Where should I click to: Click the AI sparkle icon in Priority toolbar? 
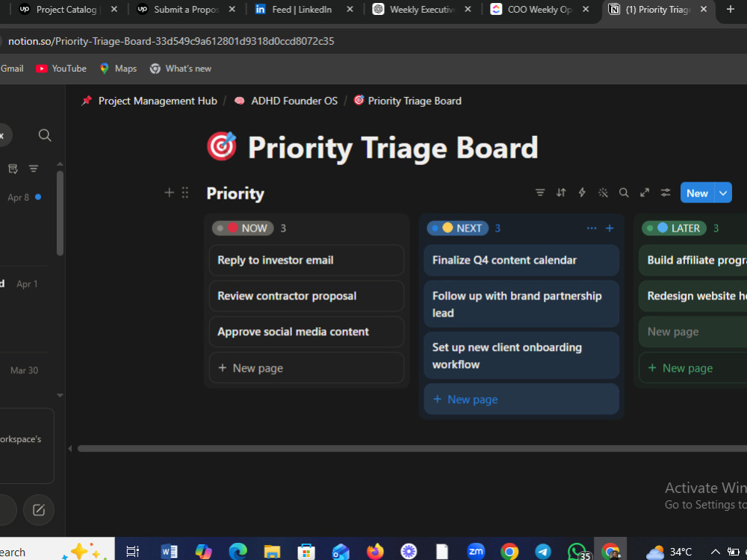coord(603,193)
